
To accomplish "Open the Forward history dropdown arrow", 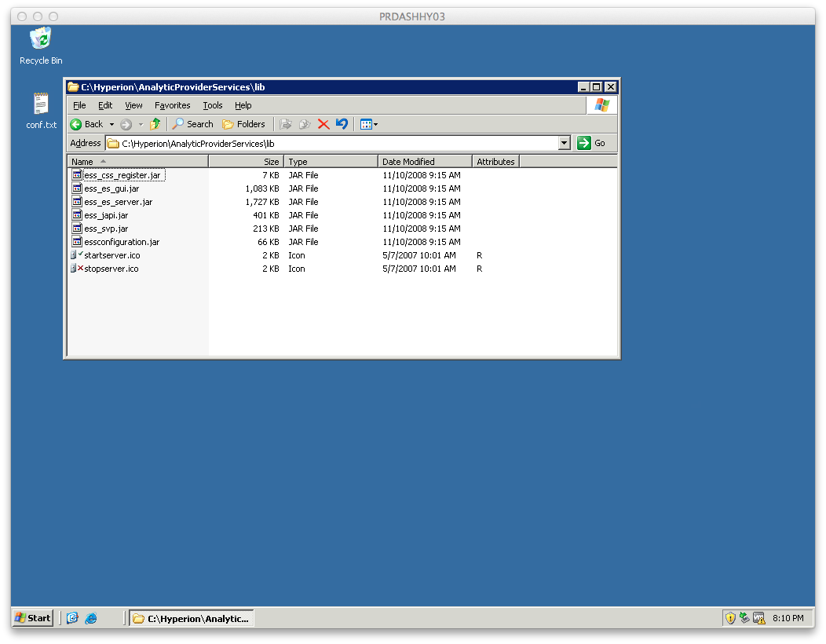I will pos(141,124).
